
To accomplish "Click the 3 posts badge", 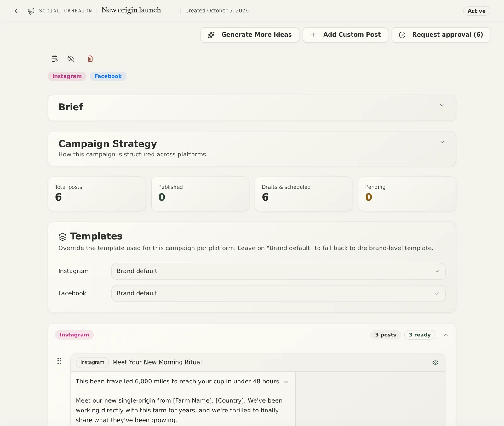I will [386, 335].
